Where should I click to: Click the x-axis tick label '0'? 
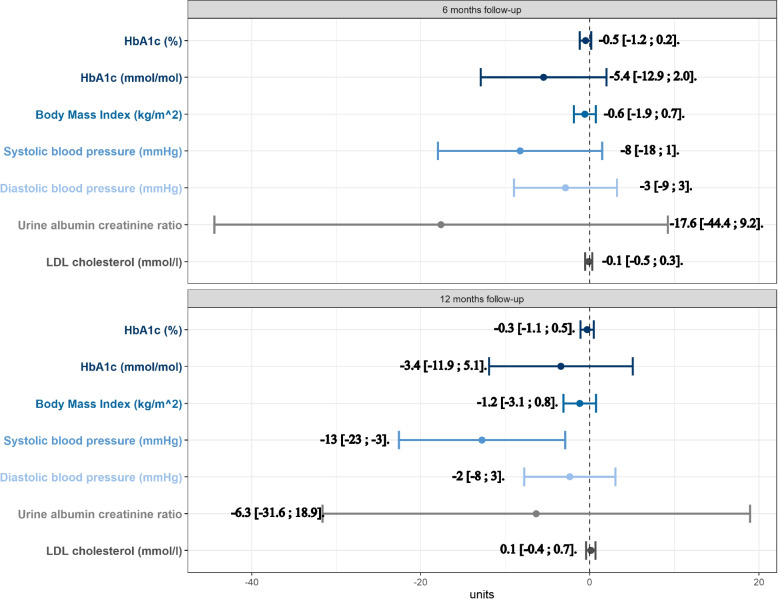tap(589, 582)
